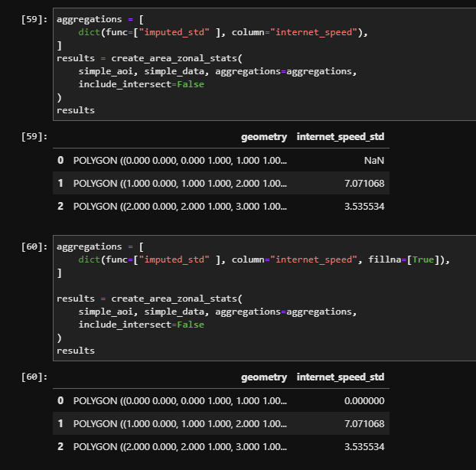Select the [59] input prompt label
Viewport: 476px width, 470px height.
click(34, 19)
